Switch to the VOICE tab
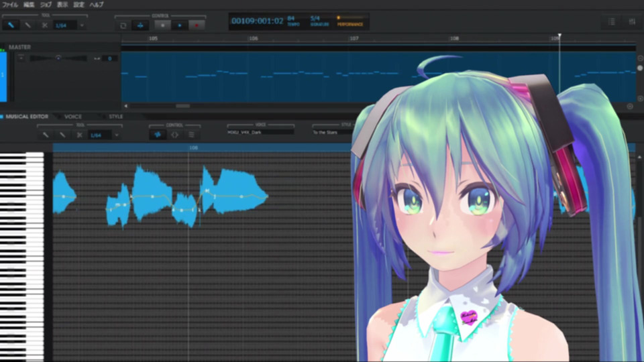 [x=73, y=117]
